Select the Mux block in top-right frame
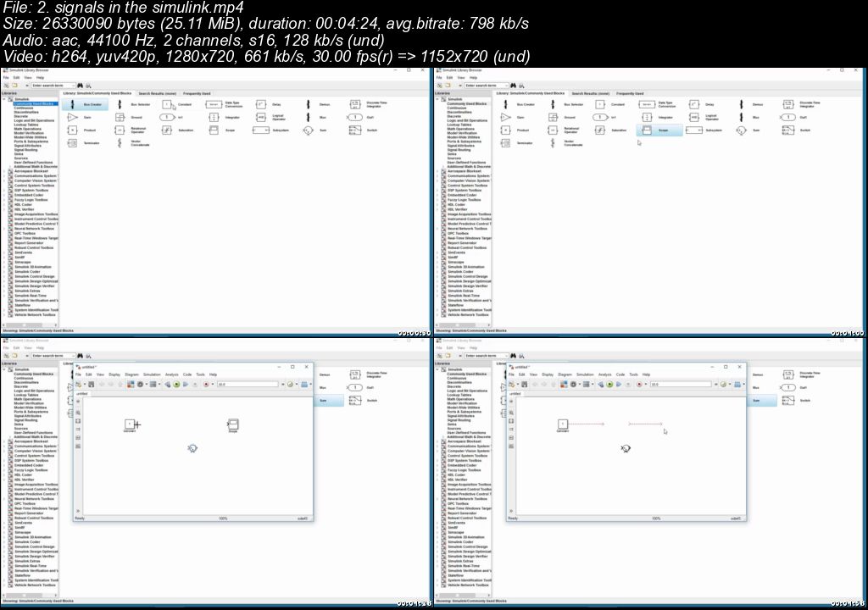Image resolution: width=868 pixels, height=610 pixels. (x=748, y=118)
